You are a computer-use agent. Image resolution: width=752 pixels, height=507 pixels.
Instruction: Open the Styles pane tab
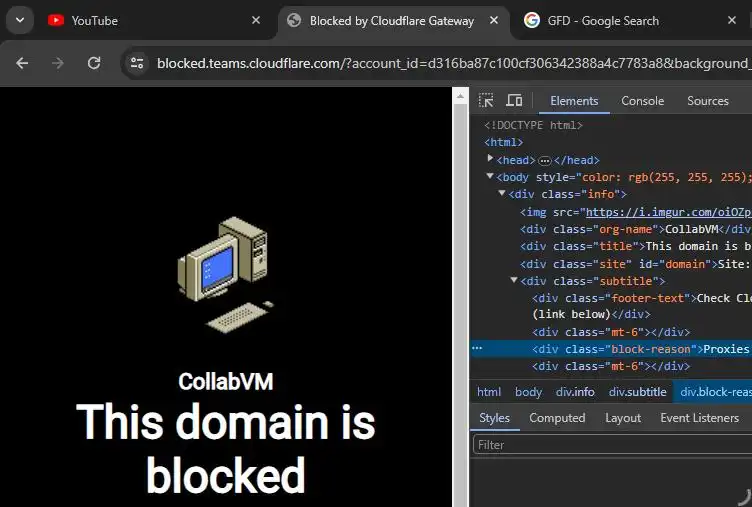click(494, 418)
